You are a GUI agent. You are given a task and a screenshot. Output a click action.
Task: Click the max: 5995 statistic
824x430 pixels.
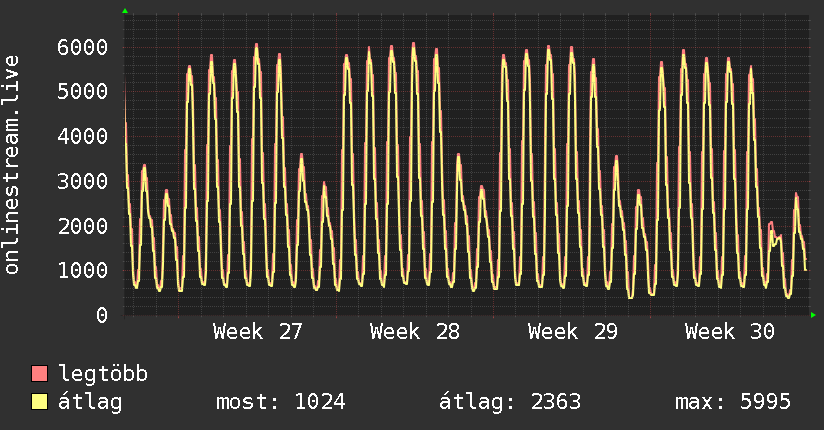(733, 402)
